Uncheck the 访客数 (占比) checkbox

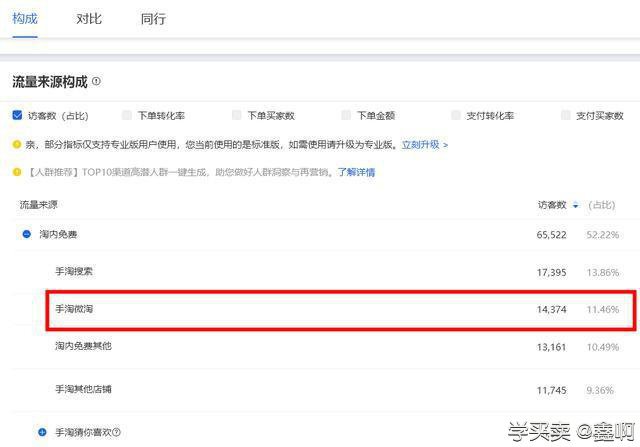17,115
